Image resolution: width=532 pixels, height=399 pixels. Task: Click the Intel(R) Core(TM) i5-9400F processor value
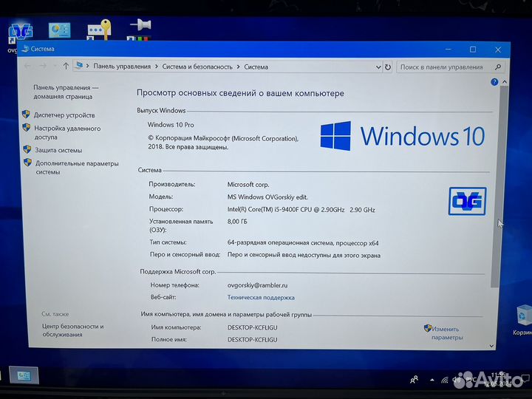coord(301,210)
